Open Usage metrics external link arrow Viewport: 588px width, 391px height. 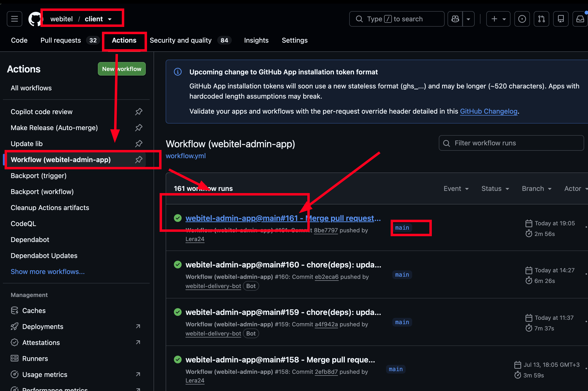click(x=138, y=374)
